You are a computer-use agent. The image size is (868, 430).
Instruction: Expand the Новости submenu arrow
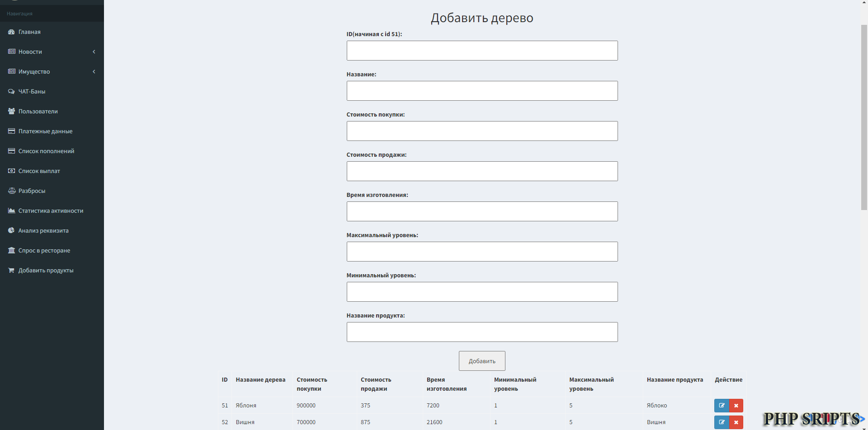coord(94,52)
